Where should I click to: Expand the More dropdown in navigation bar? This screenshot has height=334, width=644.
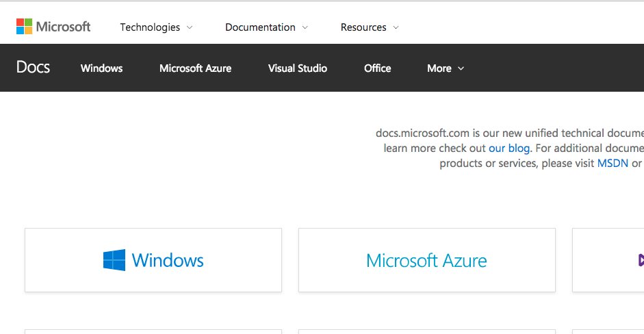(x=446, y=68)
